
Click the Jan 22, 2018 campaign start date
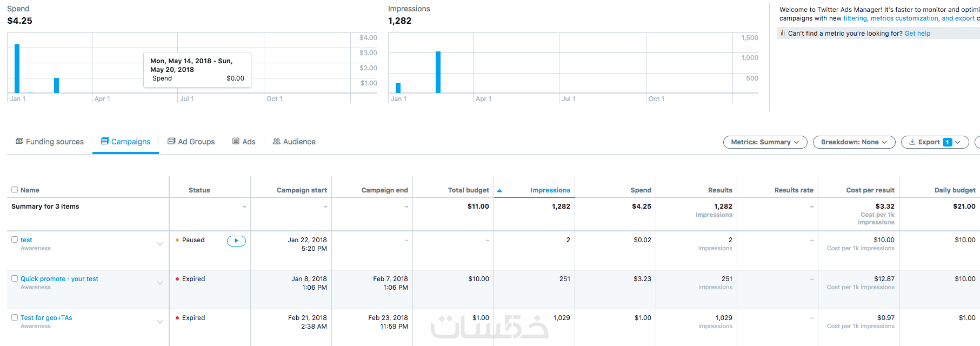click(x=307, y=240)
